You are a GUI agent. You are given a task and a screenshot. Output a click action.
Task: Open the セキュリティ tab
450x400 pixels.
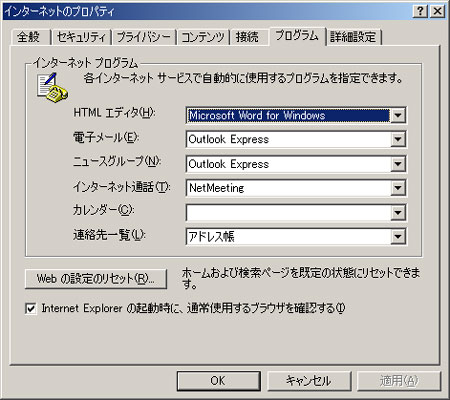(81, 37)
